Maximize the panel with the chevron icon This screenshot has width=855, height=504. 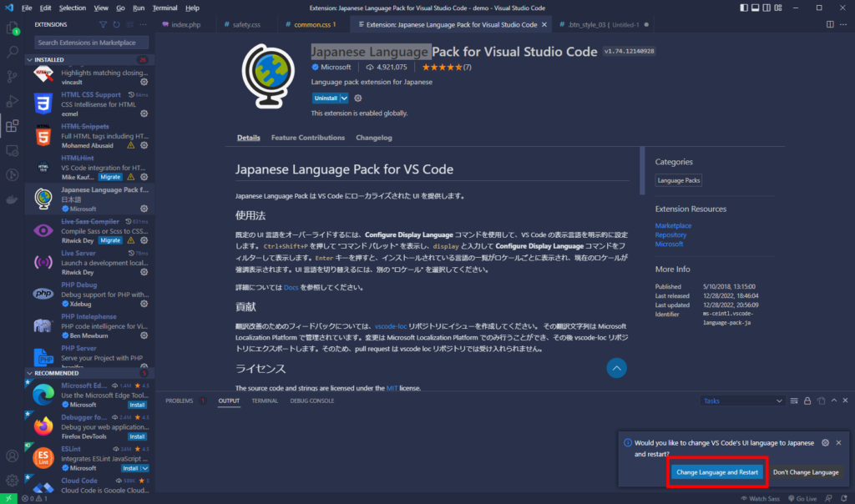tap(833, 401)
